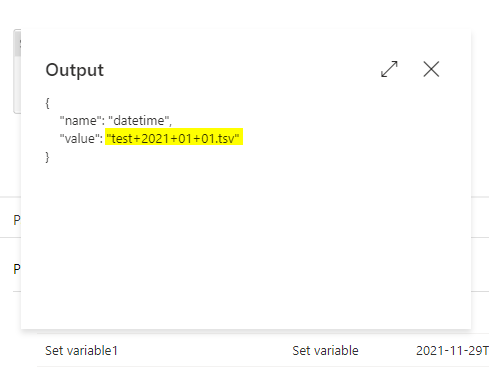Click the opening curly brace of output
This screenshot has height=371, width=489.
coord(47,103)
